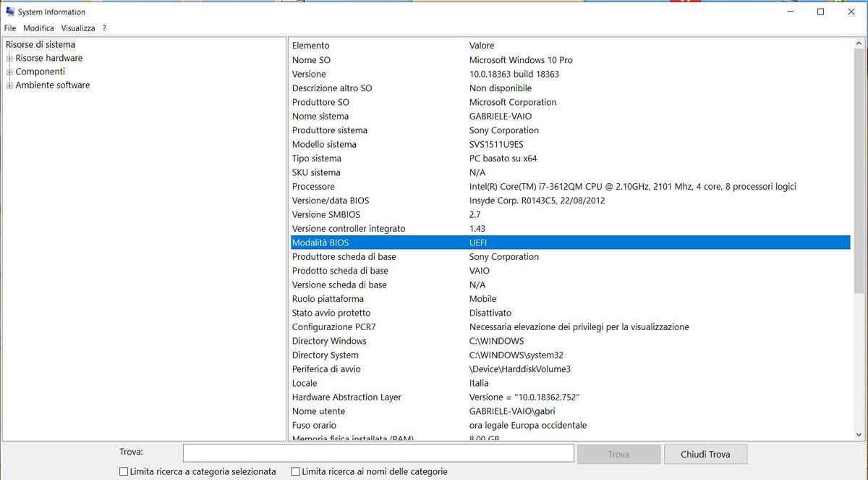Click the Chiudi Trova button
The height and width of the screenshot is (480, 868).
pyautogui.click(x=705, y=455)
